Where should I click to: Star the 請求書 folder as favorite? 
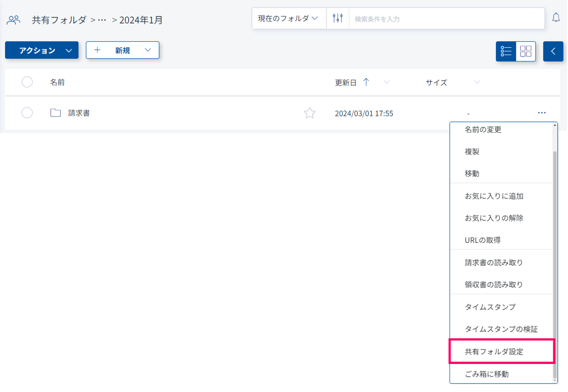pyautogui.click(x=310, y=113)
